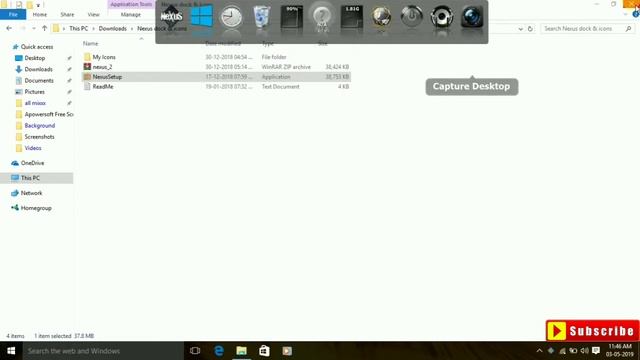This screenshot has height=360, width=640.
Task: Open Pictures in the navigation pane
Action: [x=34, y=92]
